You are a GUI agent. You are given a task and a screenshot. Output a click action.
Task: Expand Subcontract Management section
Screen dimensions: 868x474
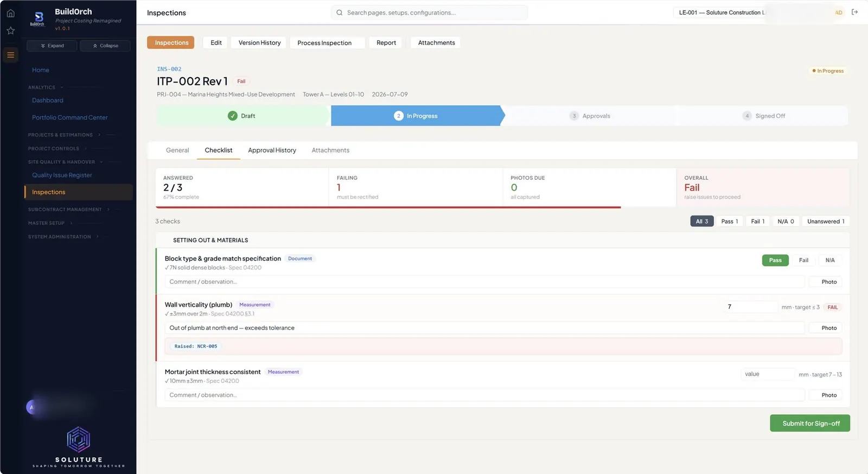coord(68,210)
